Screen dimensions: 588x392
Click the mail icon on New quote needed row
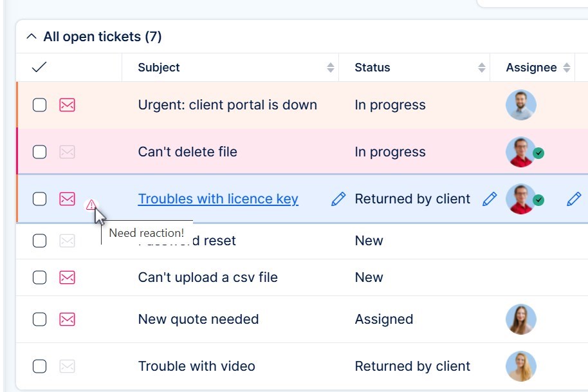[x=67, y=319]
